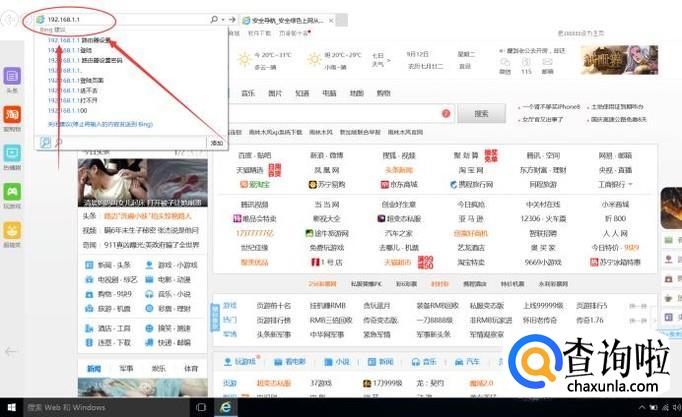The height and width of the screenshot is (417, 682).
Task: Open the green game controller sidebar icon
Action: [x=12, y=192]
